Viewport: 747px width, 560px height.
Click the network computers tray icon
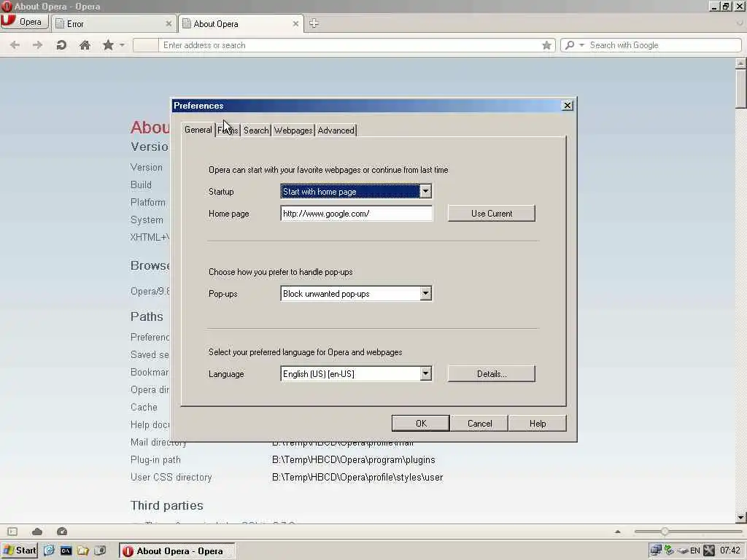656,551
